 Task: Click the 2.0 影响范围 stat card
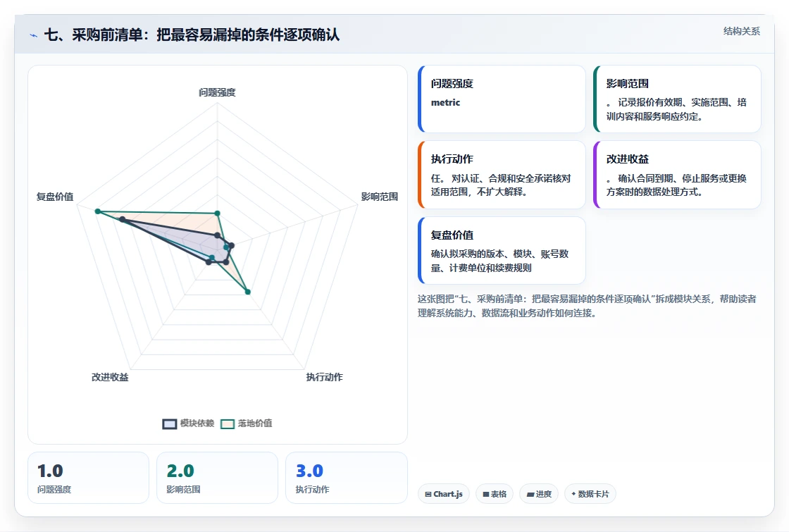tap(218, 478)
